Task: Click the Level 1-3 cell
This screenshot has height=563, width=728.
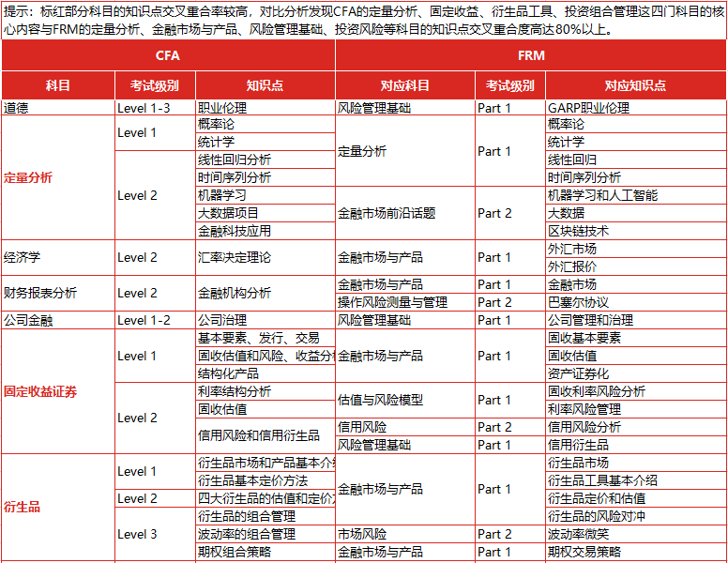Action: [155, 108]
